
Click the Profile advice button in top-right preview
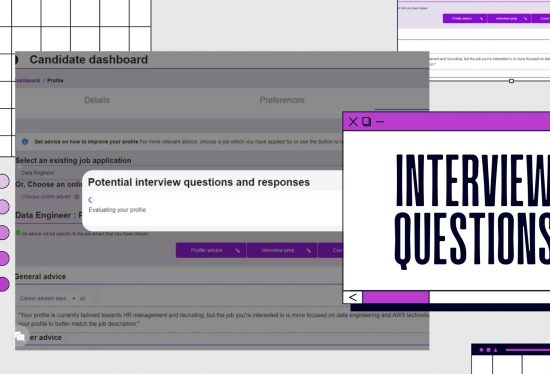tap(465, 19)
